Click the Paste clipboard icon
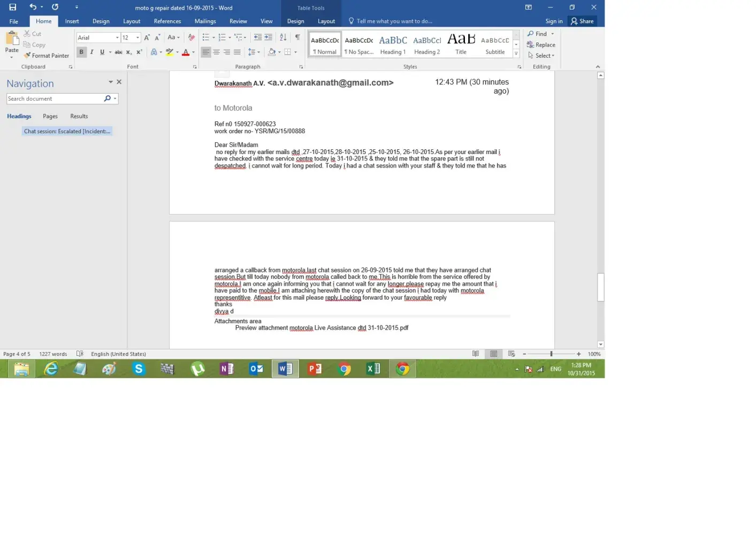This screenshot has width=756, height=535. (x=12, y=38)
